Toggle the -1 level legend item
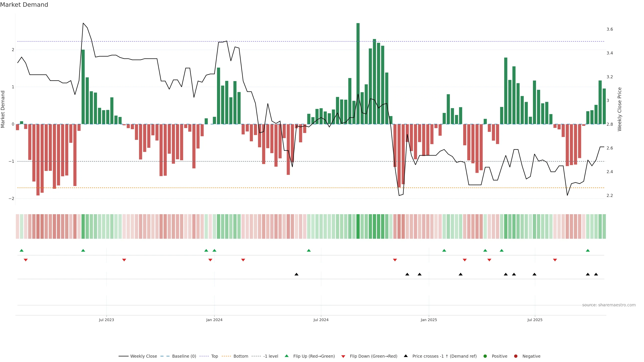 [271, 356]
